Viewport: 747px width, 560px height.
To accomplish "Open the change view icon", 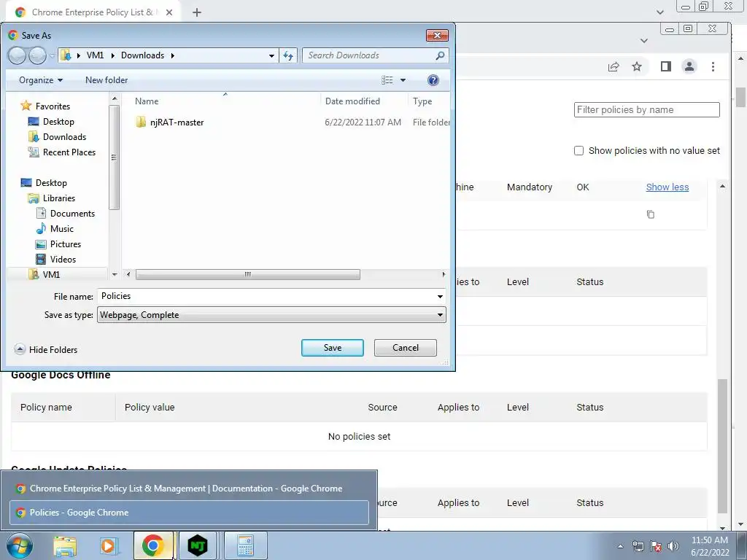I will tap(387, 80).
